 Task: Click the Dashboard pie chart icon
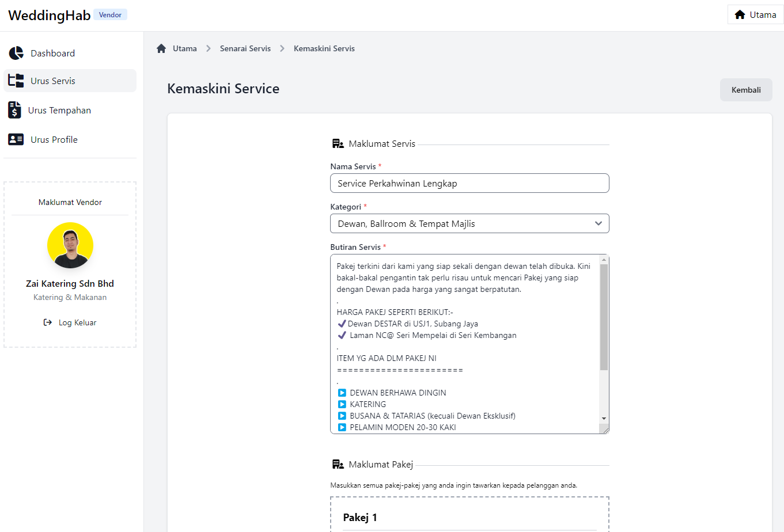click(16, 54)
